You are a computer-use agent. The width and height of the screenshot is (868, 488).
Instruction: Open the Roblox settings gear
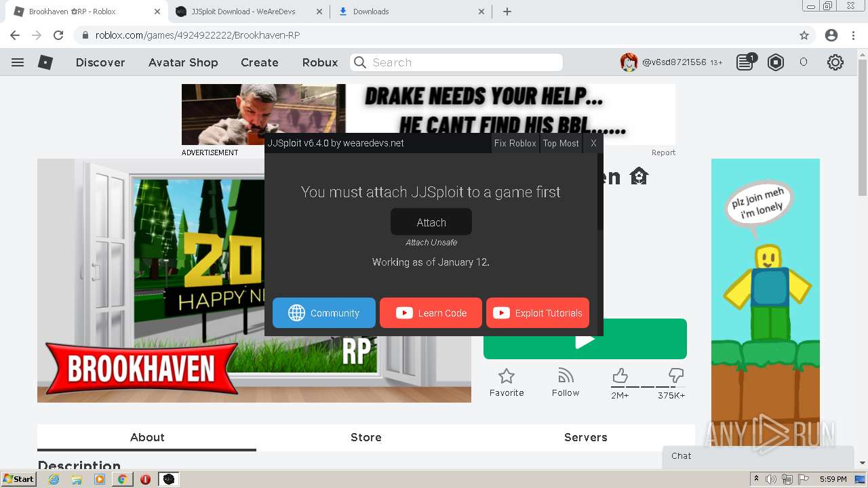[835, 62]
